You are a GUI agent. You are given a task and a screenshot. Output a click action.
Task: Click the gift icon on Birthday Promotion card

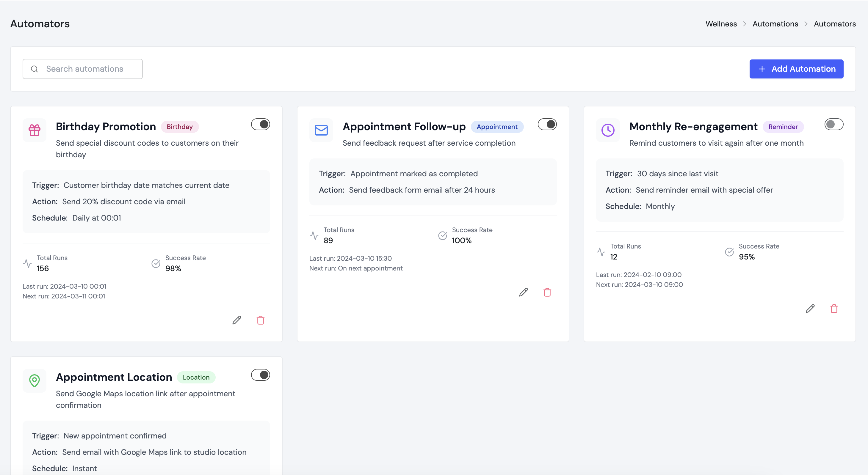[34, 130]
